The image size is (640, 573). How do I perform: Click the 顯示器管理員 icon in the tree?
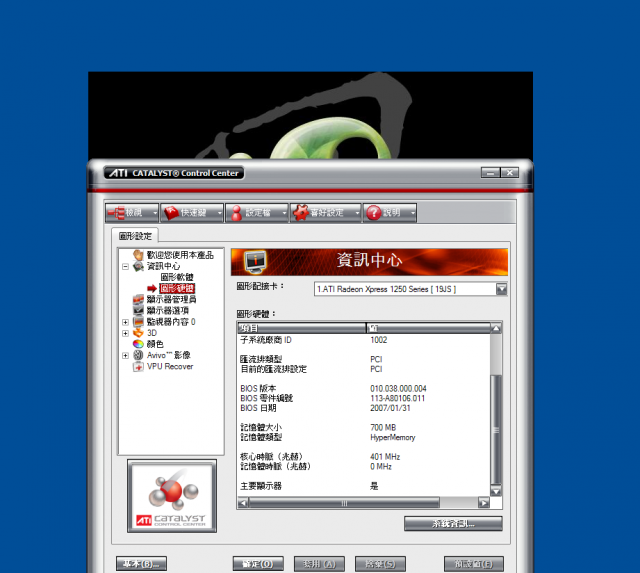138,300
